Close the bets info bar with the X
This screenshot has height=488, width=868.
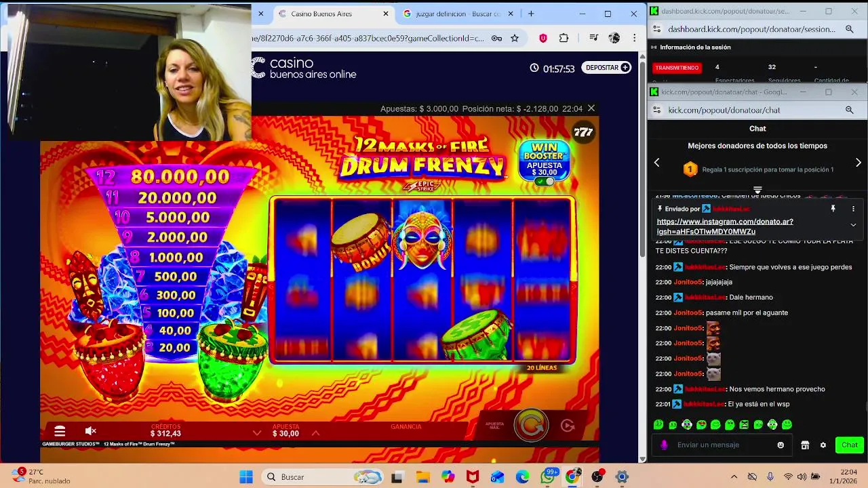tap(591, 108)
